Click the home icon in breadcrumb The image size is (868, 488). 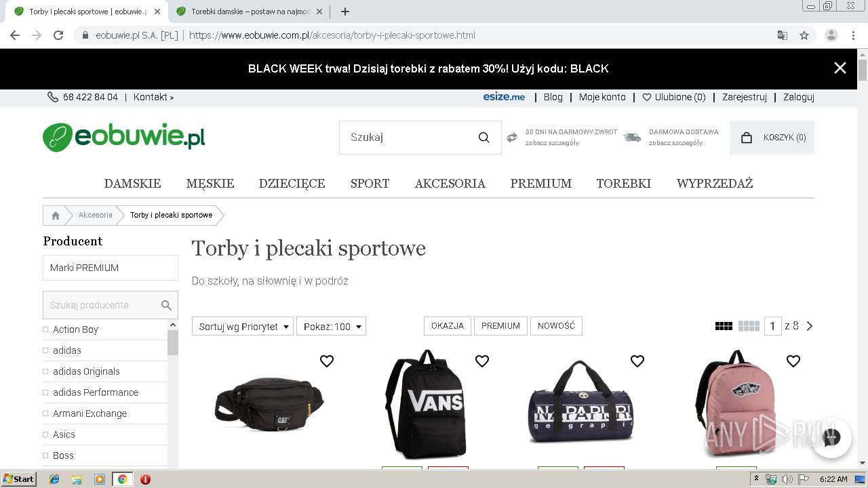[x=56, y=216]
